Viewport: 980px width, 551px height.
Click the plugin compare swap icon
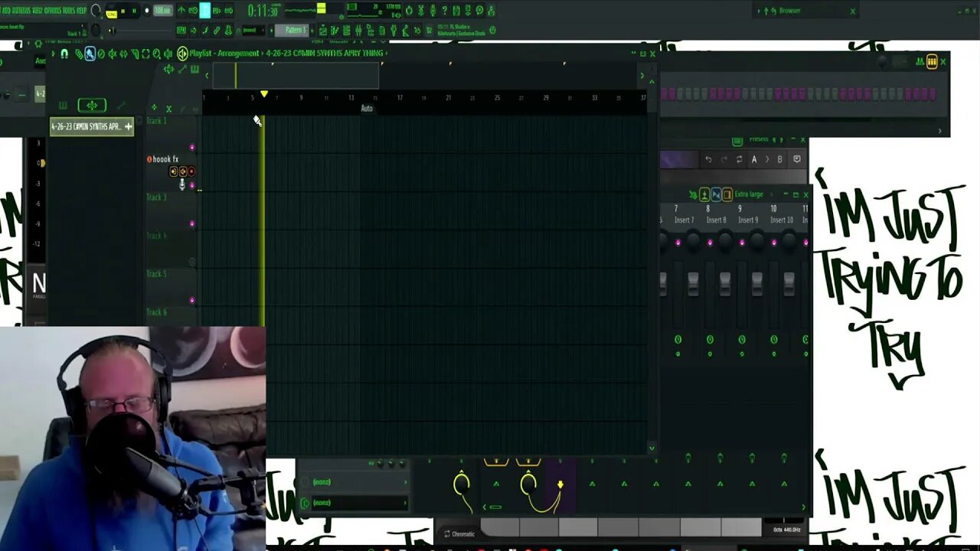coord(739,159)
